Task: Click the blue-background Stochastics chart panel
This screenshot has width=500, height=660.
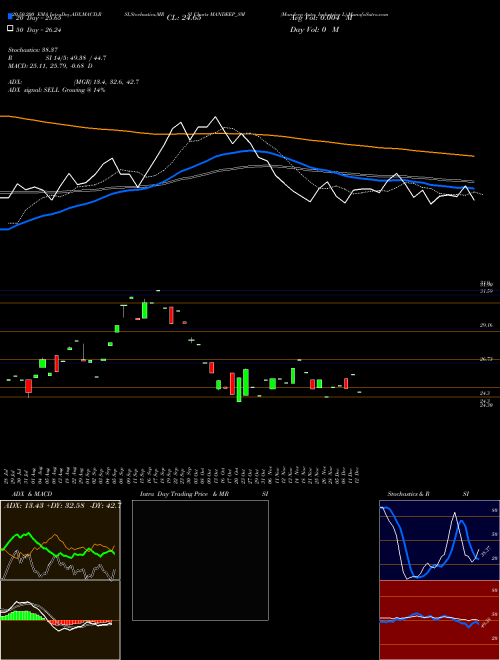Action: 439,540
